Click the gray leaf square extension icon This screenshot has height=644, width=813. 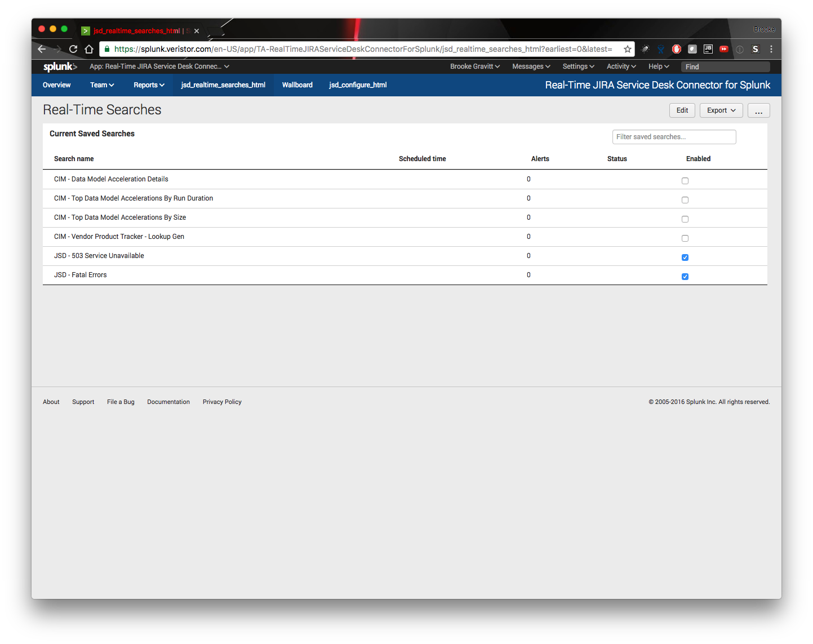(x=692, y=49)
